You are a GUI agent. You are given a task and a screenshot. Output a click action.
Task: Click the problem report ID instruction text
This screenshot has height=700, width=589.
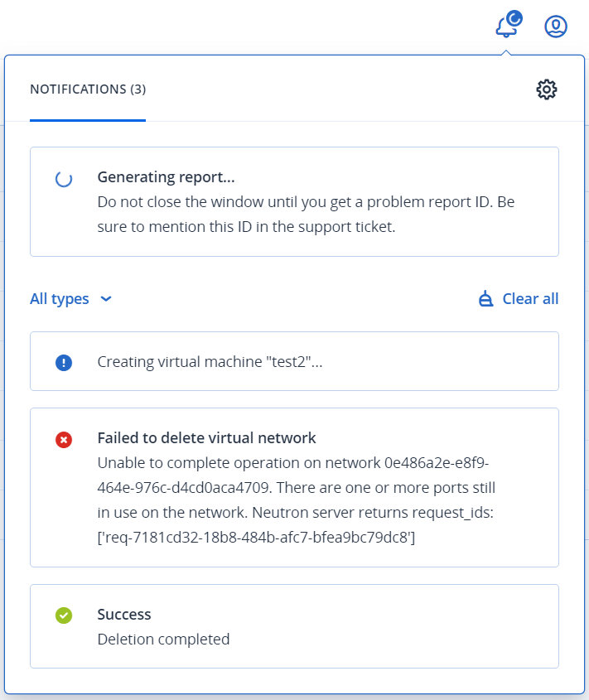pos(306,215)
